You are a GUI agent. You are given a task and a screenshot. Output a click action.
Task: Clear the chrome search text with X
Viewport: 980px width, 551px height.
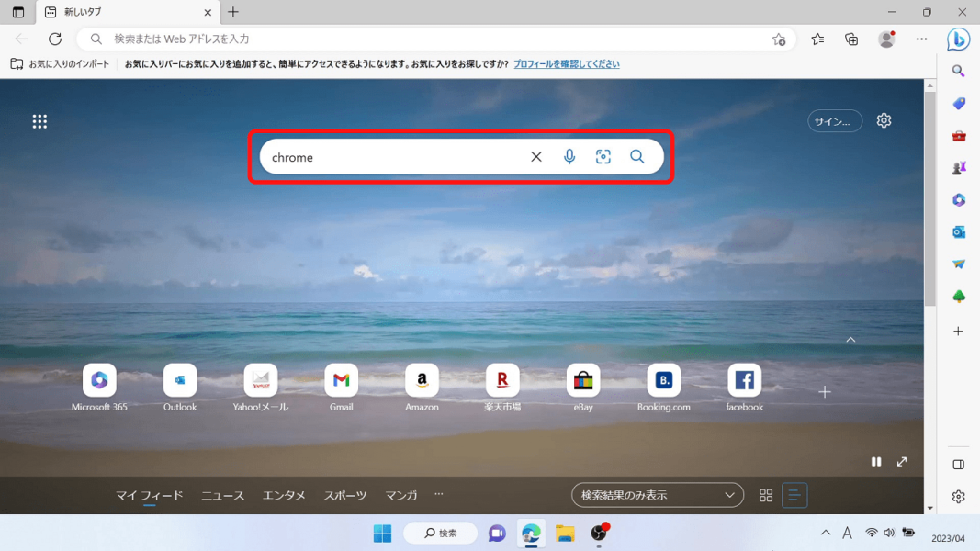pyautogui.click(x=536, y=156)
